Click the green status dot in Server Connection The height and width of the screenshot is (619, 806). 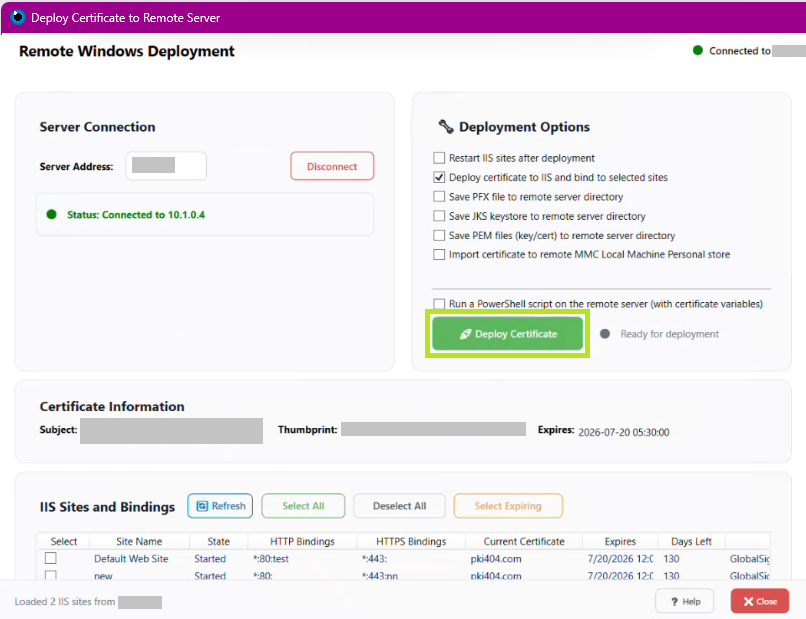(x=51, y=214)
